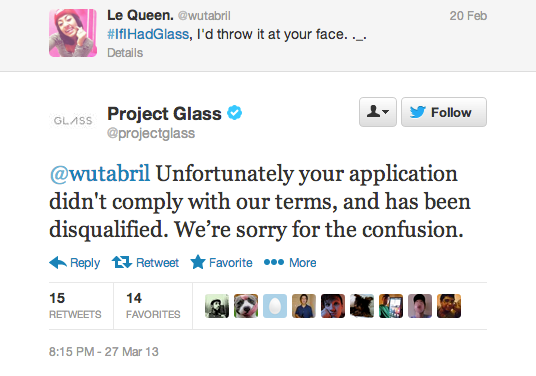Click the Retweet arrows icon
The width and height of the screenshot is (536, 376).
click(122, 262)
